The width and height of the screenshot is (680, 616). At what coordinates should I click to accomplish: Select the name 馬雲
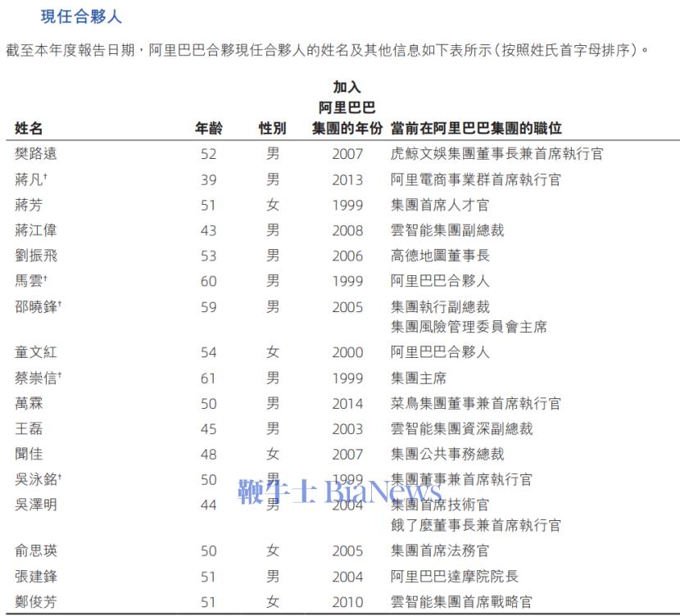pos(29,281)
